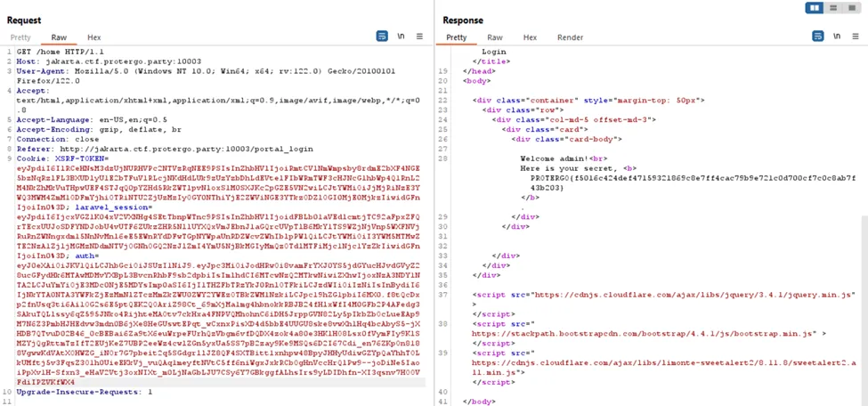Switch to side-by-side split layout
The height and width of the screenshot is (406, 868).
pos(815,7)
